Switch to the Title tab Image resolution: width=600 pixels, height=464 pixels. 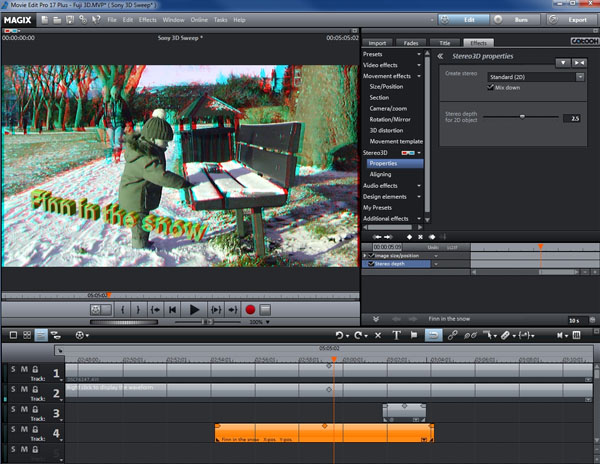(445, 43)
